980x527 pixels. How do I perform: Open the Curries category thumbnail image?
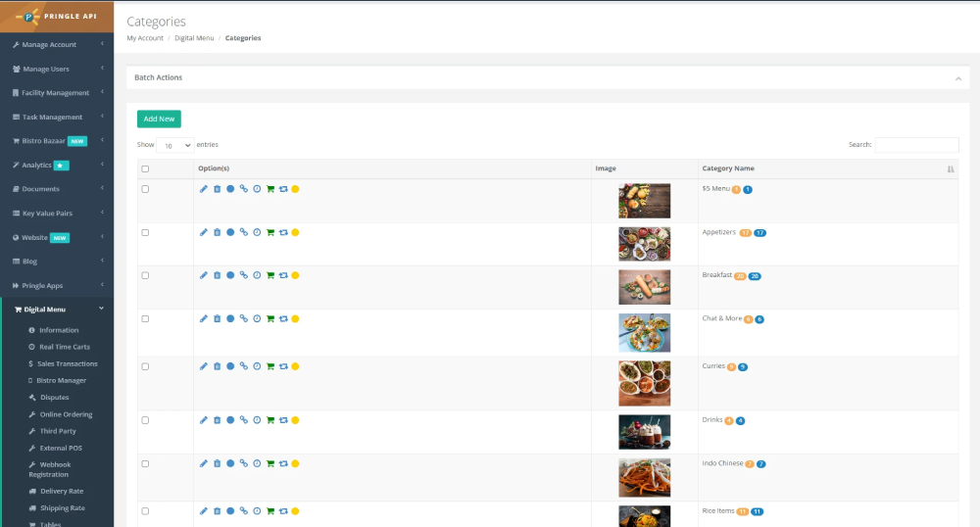coord(645,383)
